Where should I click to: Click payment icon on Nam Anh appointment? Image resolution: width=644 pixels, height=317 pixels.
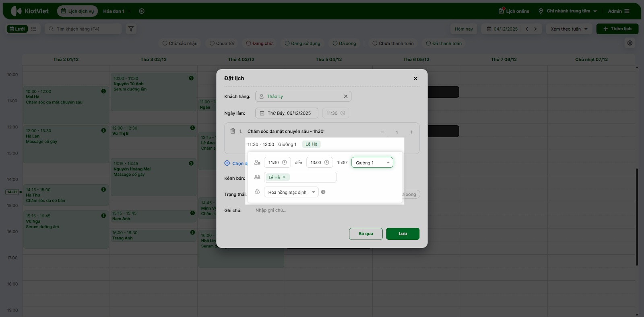[x=192, y=213]
